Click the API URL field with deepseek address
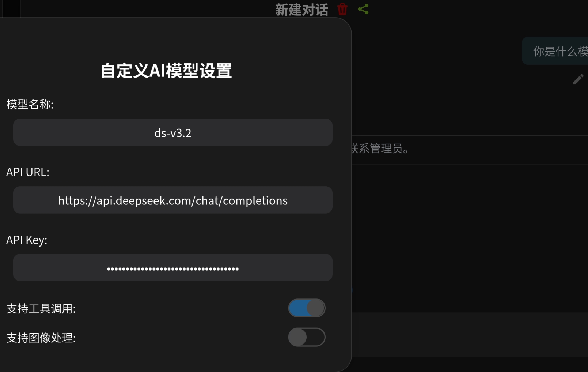 click(x=172, y=200)
